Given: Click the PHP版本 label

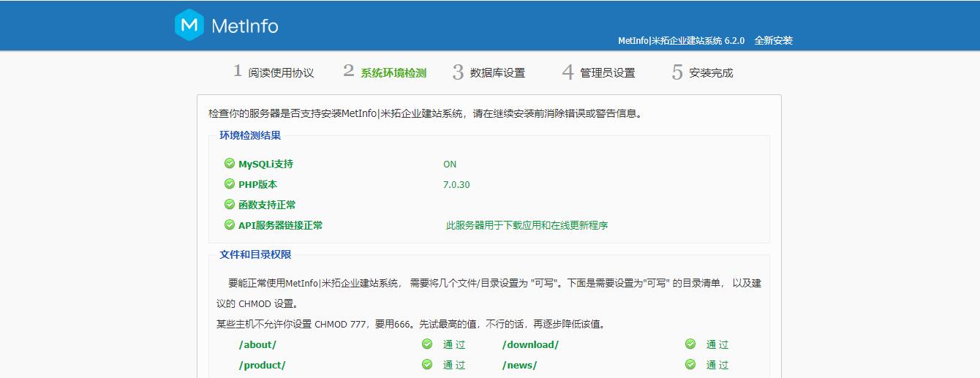Looking at the screenshot, I should tap(257, 184).
